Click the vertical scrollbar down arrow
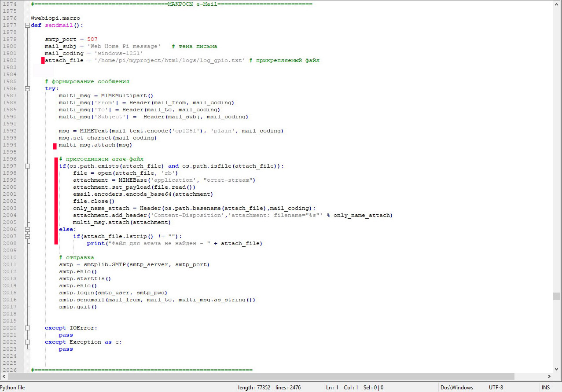Viewport: 562px width, 392px height. tap(556, 369)
